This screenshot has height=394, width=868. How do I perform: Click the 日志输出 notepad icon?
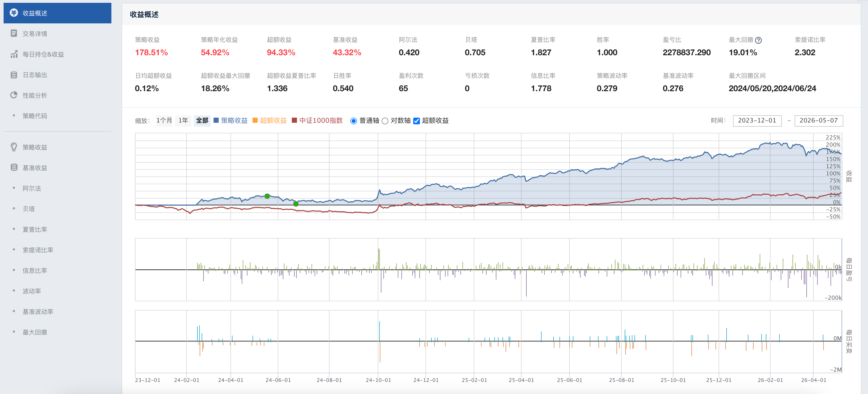(14, 74)
